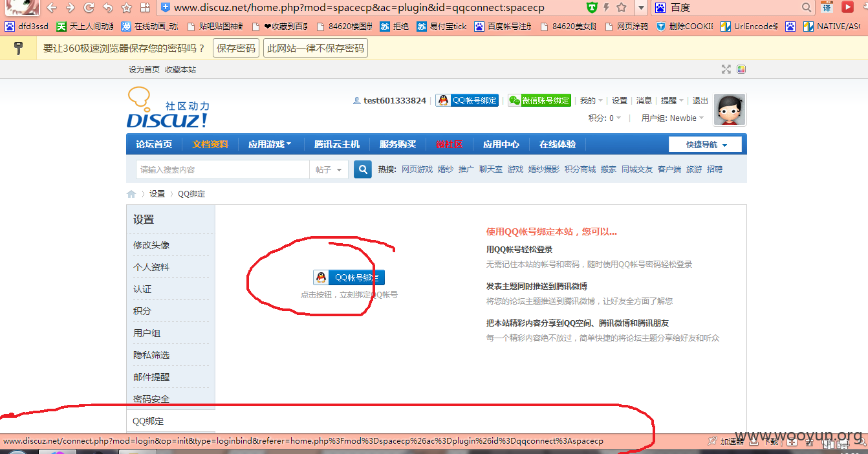The image size is (868, 454).
Task: Open the 论坛首页 nav tab
Action: (x=154, y=144)
